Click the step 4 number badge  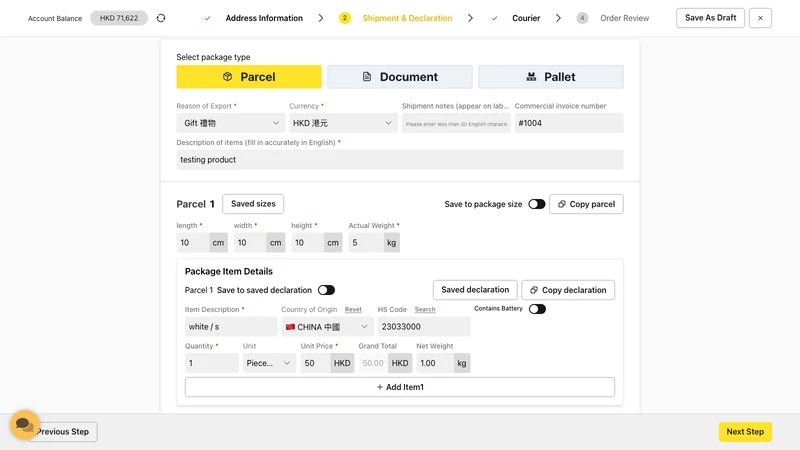(x=582, y=18)
